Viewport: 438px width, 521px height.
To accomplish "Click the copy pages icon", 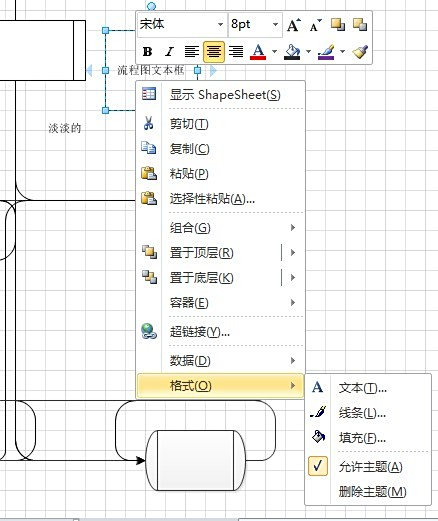I will point(149,148).
